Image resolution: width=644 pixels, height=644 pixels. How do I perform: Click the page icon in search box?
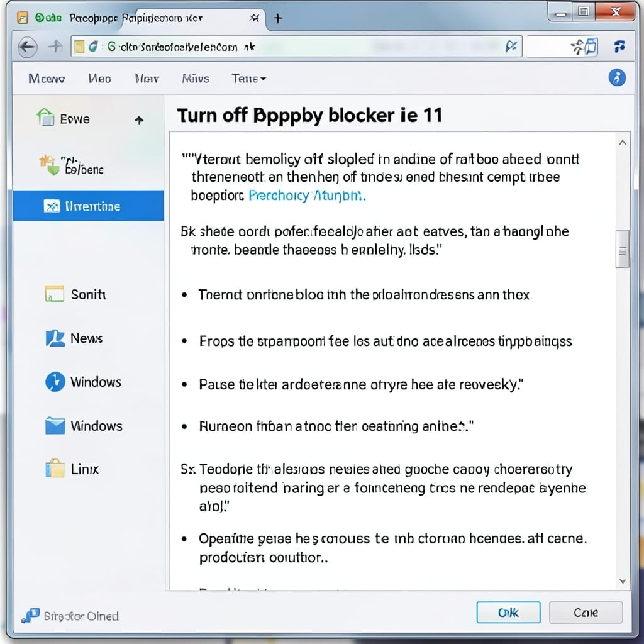(590, 47)
